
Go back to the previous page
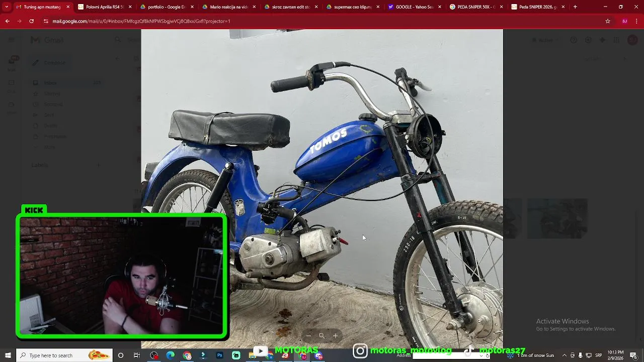coord(7,21)
